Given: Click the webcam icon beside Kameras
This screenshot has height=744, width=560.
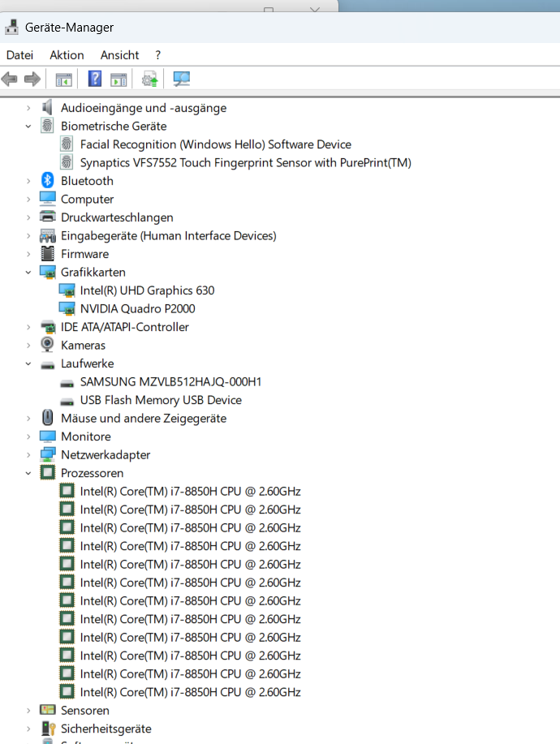Looking at the screenshot, I should click(47, 345).
